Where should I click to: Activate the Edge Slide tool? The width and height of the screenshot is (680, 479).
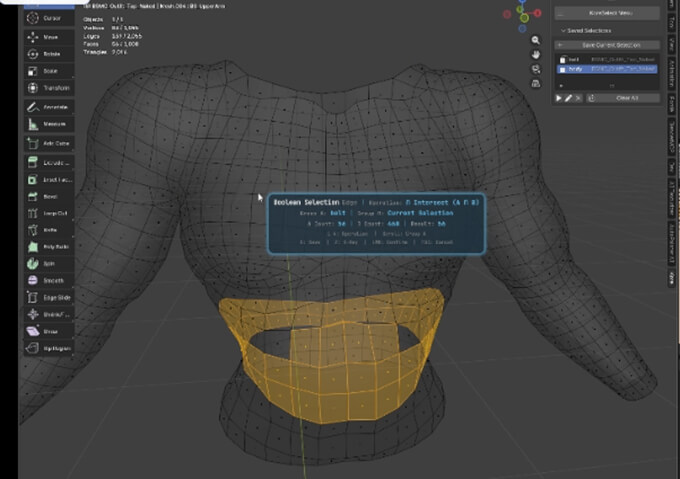coord(43,297)
